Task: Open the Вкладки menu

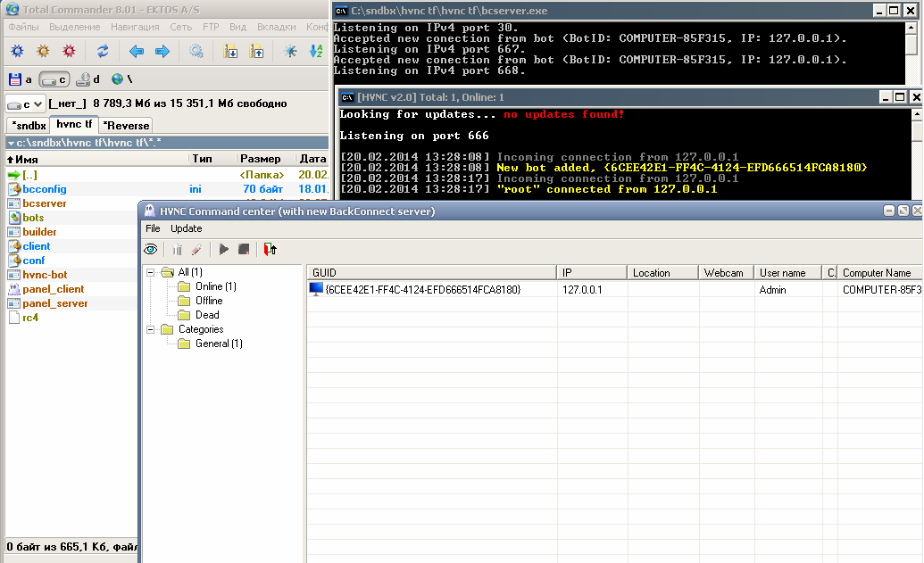Action: coord(277,27)
